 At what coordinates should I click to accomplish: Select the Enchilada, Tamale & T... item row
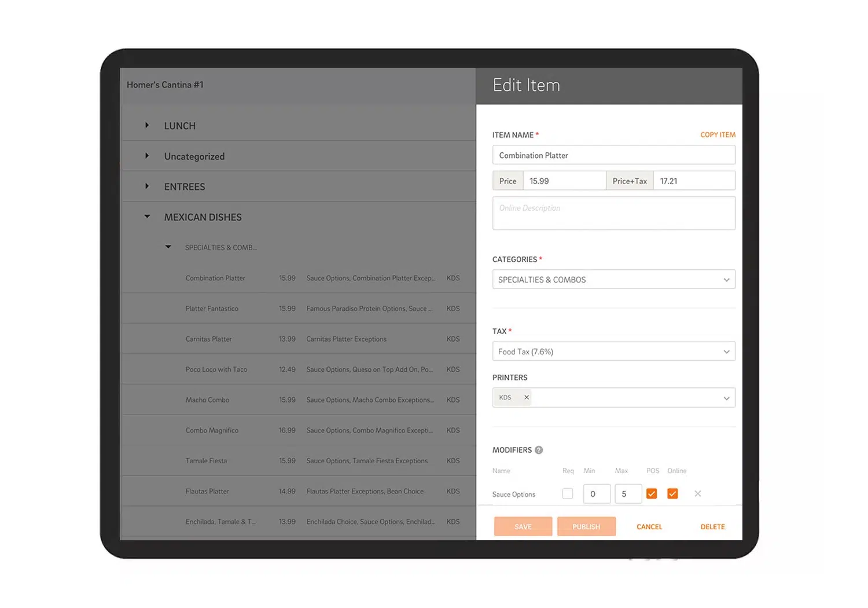point(299,521)
